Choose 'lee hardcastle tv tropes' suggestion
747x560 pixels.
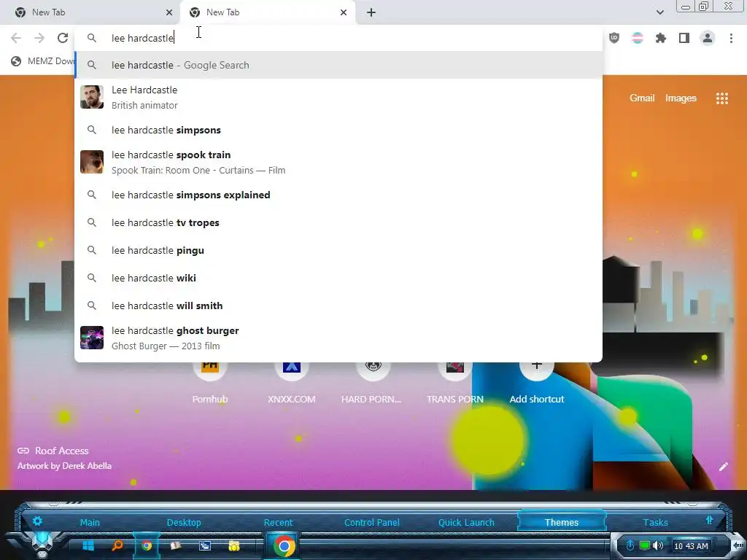(338, 222)
